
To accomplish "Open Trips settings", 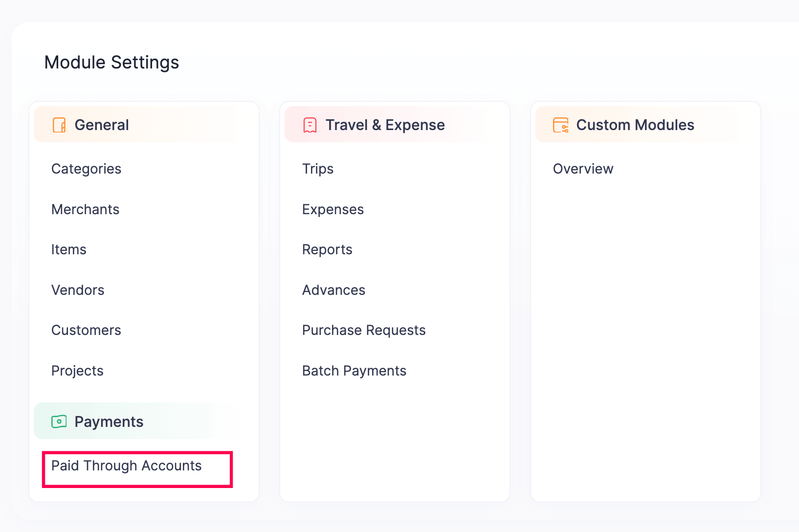I will tap(318, 169).
